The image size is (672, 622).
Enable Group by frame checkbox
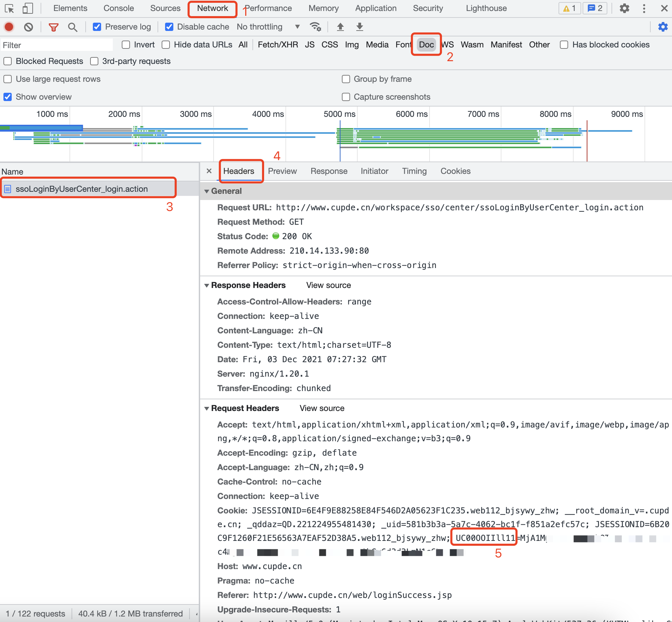pos(346,79)
